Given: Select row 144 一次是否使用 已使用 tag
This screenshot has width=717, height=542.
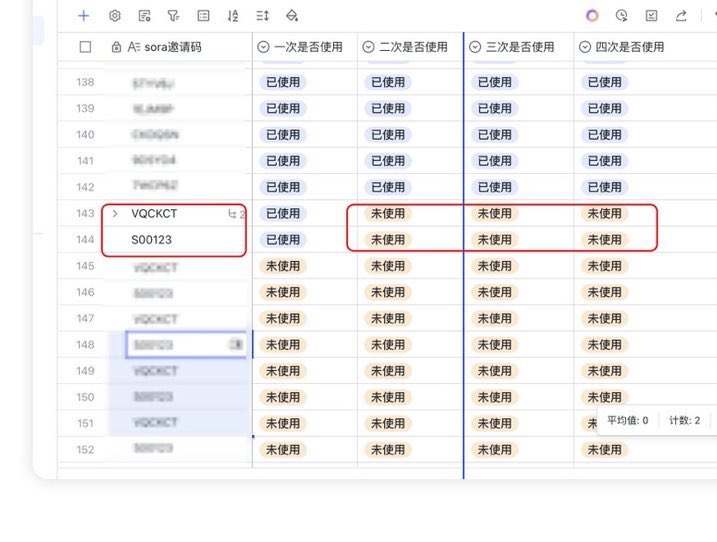Looking at the screenshot, I should click(x=283, y=240).
